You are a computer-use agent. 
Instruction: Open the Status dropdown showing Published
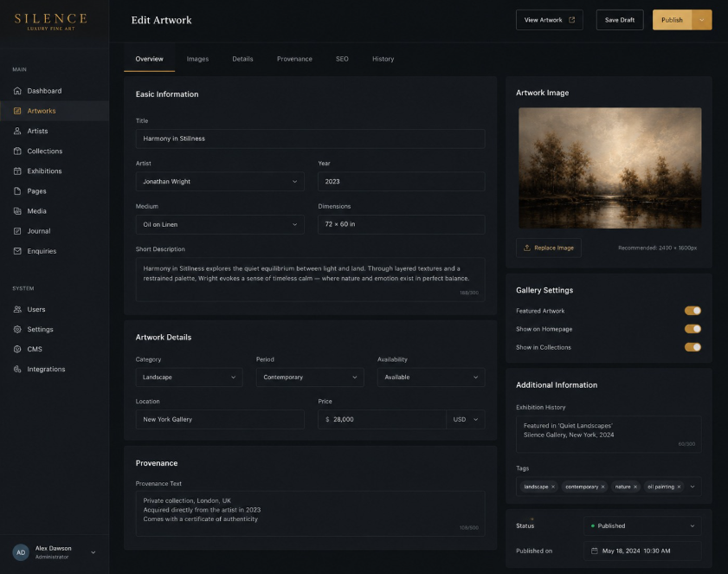click(x=642, y=526)
